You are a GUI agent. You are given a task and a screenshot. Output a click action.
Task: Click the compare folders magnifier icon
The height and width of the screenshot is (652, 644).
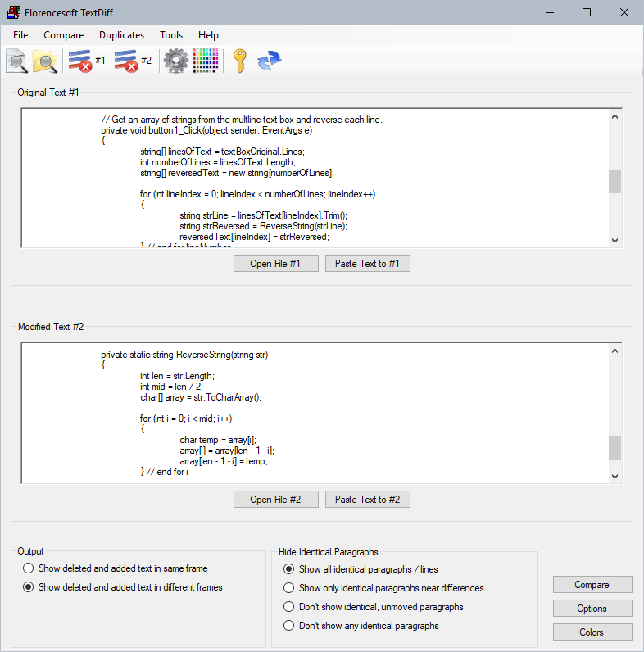click(45, 61)
